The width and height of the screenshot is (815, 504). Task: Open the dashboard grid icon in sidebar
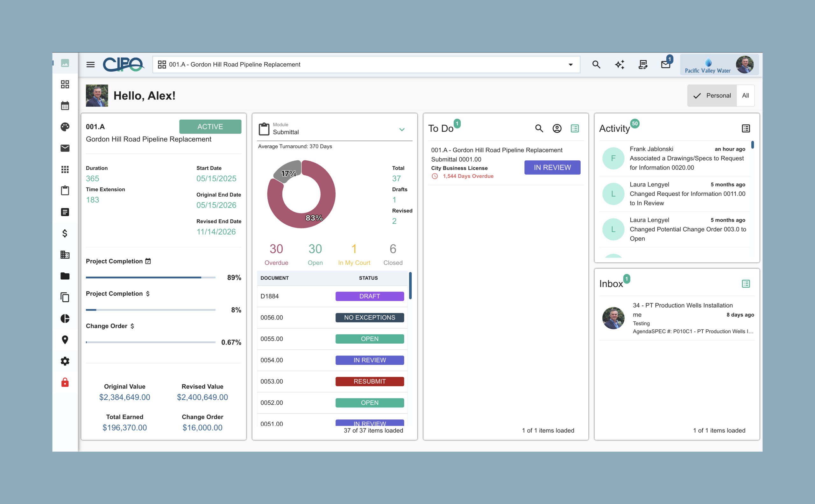[65, 84]
